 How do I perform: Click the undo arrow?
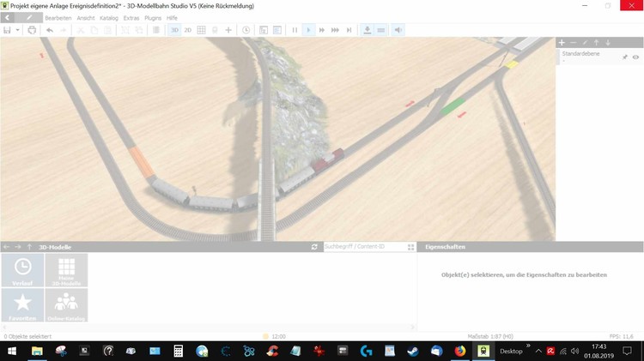point(50,30)
